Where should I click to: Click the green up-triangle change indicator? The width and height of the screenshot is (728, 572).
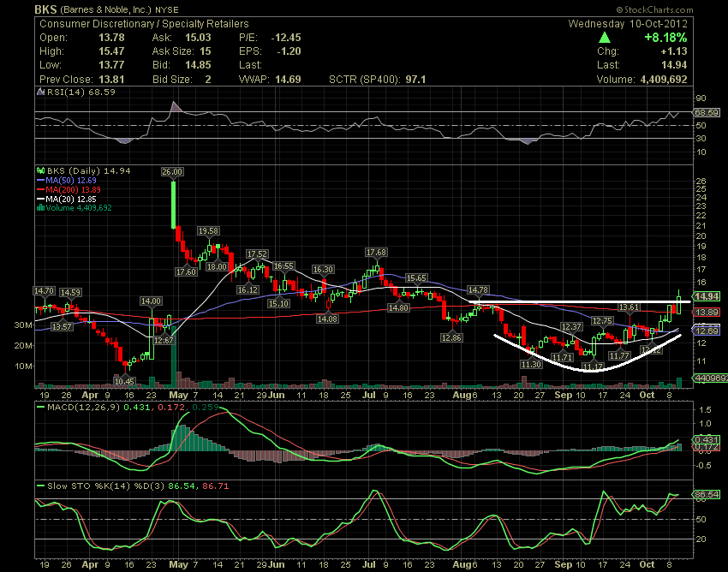point(604,38)
